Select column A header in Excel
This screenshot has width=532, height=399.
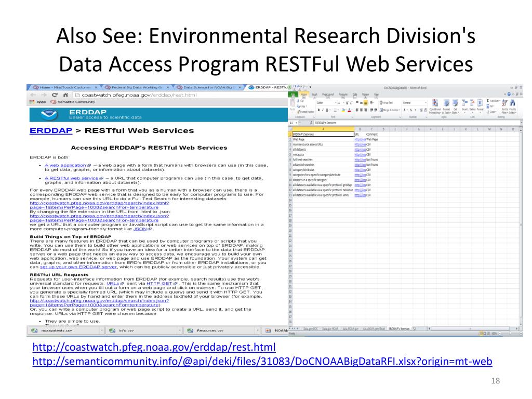tap(323, 129)
